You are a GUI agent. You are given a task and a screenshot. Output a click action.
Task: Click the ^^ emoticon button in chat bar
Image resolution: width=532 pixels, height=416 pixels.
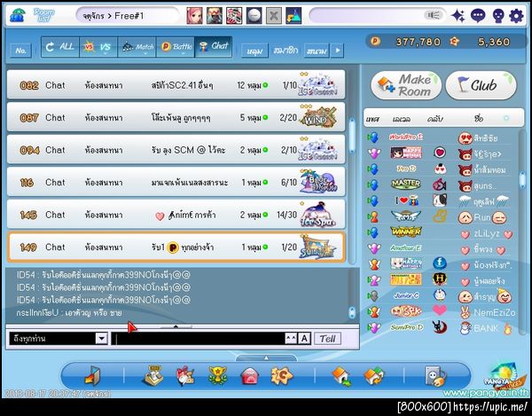click(291, 338)
